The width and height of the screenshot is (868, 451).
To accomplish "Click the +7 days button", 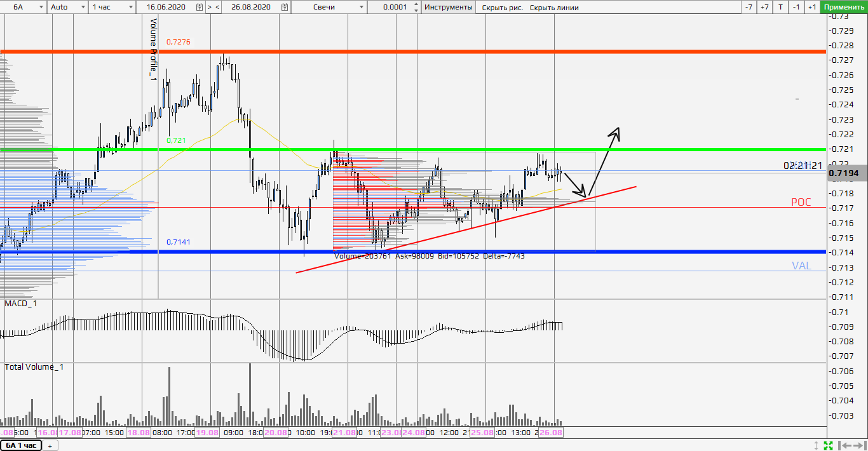I will pyautogui.click(x=764, y=7).
